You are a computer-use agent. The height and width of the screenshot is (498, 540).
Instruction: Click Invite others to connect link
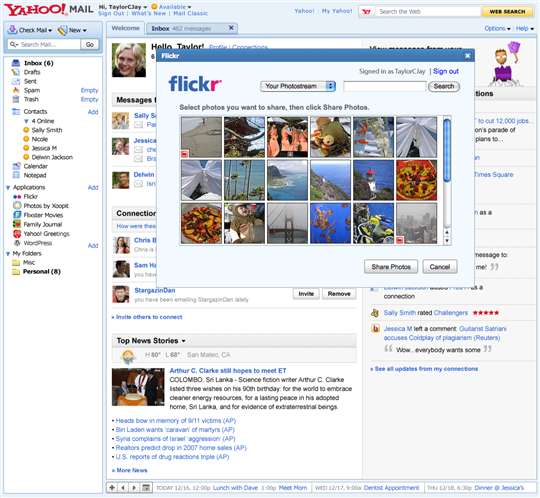coord(149,317)
